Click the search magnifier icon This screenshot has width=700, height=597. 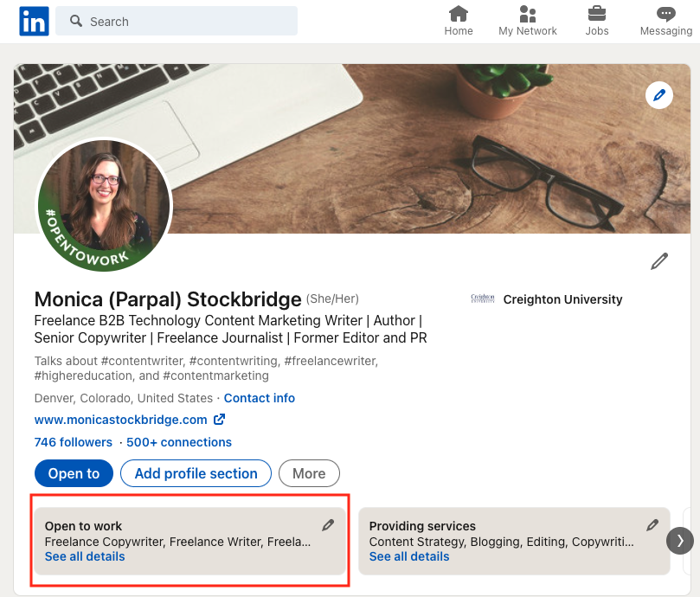point(76,21)
